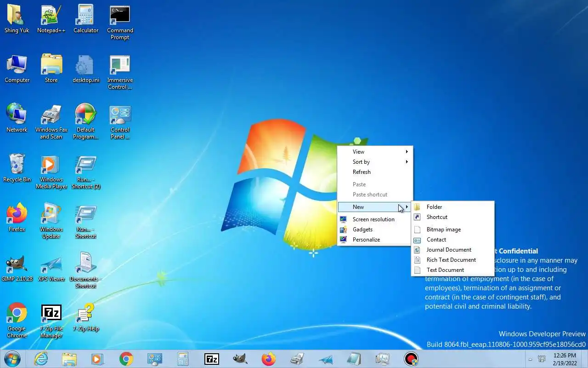
Task: Choose Shortcut in the New submenu
Action: [x=452, y=217]
